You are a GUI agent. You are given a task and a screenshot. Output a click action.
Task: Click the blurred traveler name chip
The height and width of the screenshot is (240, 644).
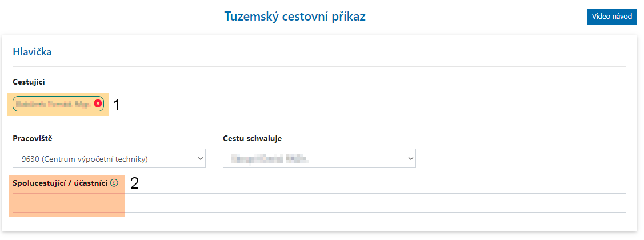coord(53,103)
